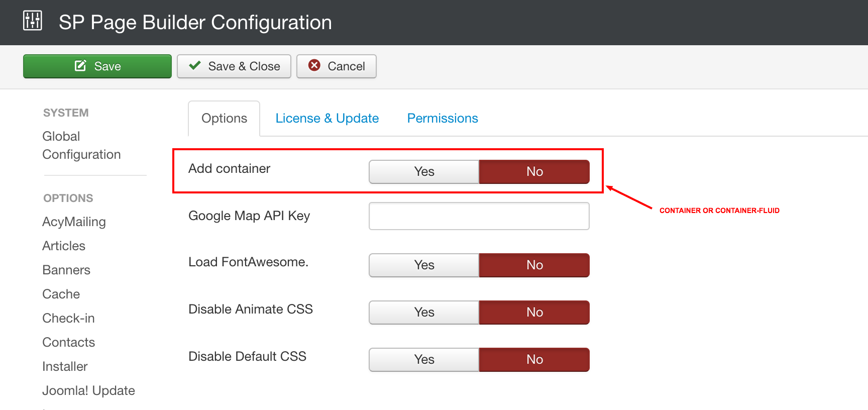Click the SP Page Builder configuration sliders icon
Screen dimensions: 868x410
click(x=33, y=21)
